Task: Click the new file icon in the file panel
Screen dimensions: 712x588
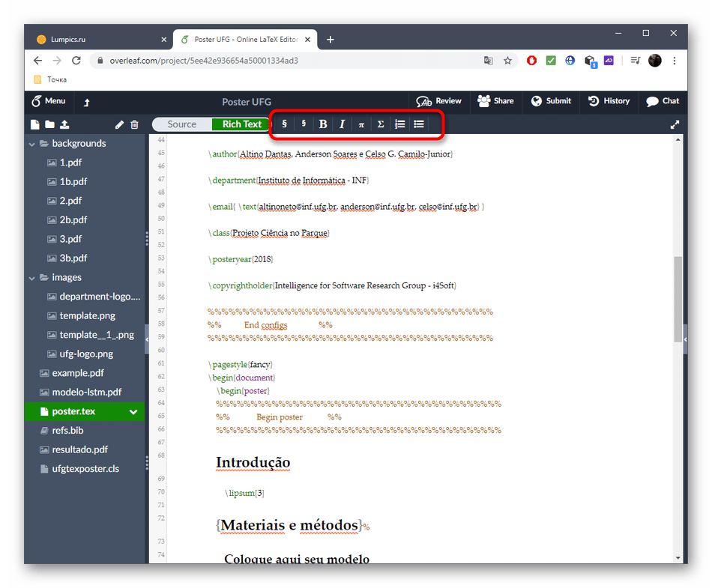Action: 34,124
